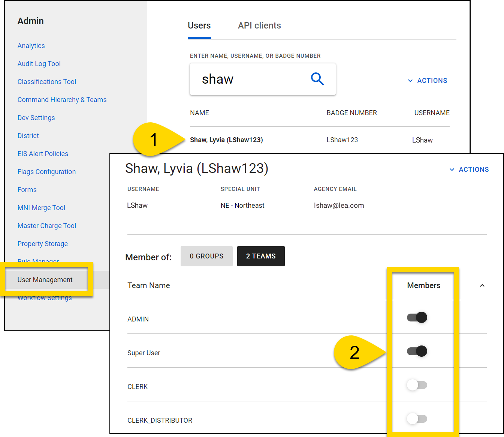Disable the ADMIN team membership toggle
Image resolution: width=504 pixels, height=437 pixels.
[x=417, y=317]
